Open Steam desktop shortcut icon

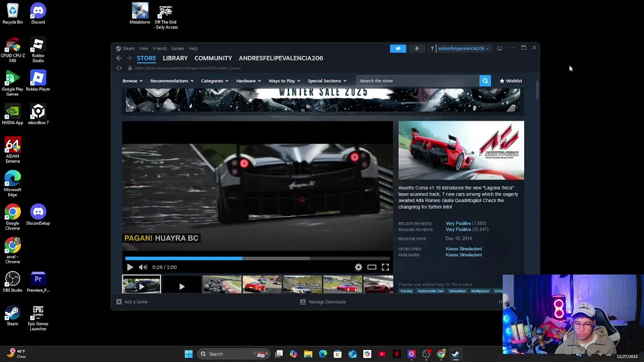(x=13, y=316)
